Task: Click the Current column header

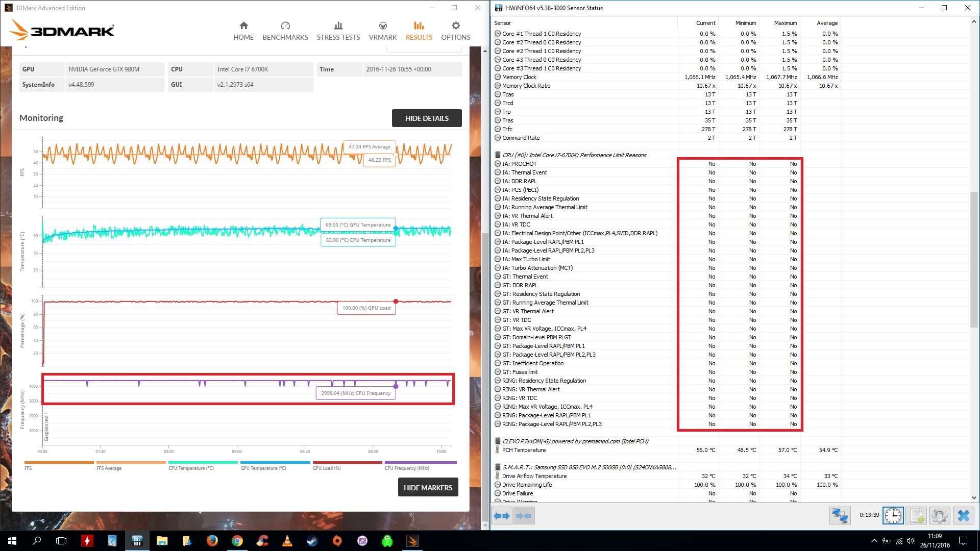Action: tap(698, 23)
